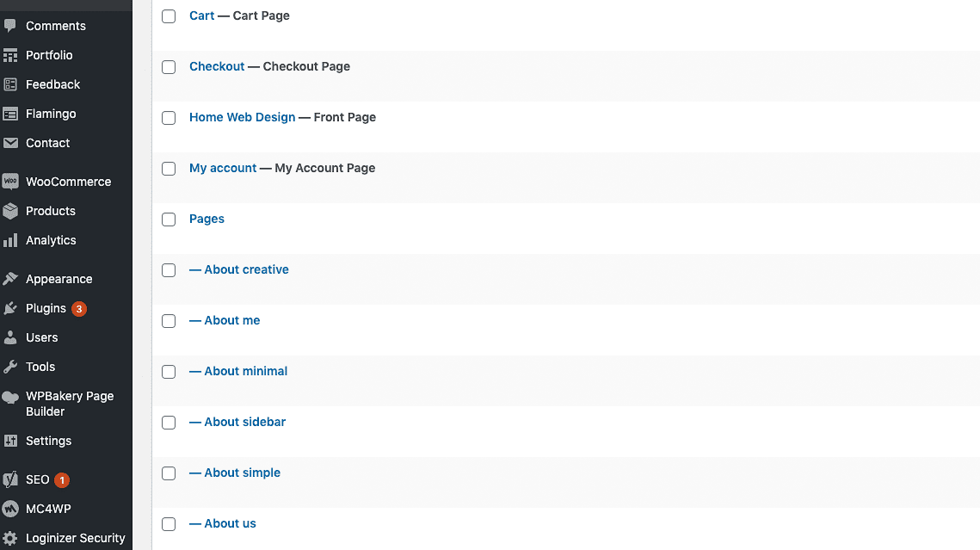
Task: Check the About minimal row checkbox
Action: pos(169,372)
